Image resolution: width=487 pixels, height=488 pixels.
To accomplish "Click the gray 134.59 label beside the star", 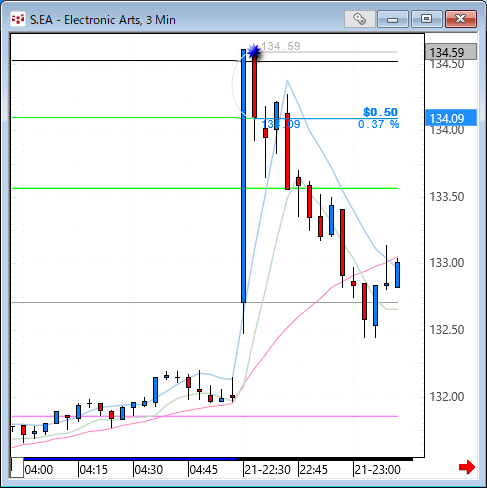I will click(281, 46).
